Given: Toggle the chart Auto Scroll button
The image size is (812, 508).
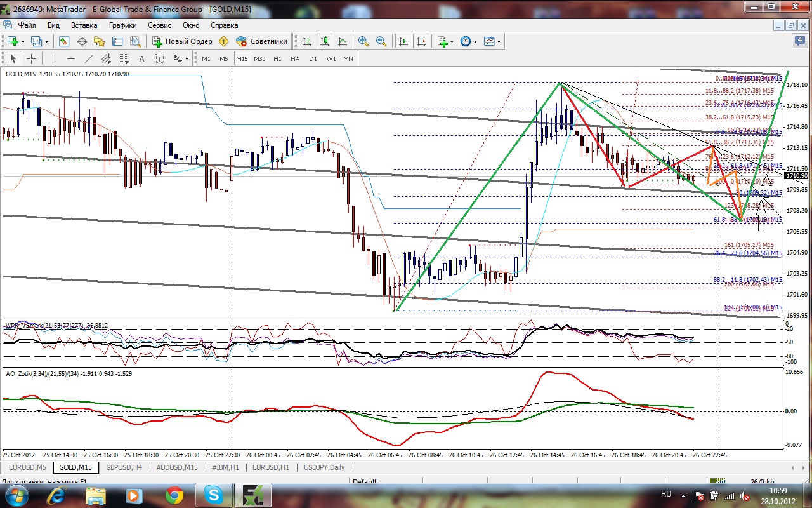Looking at the screenshot, I should (x=403, y=41).
